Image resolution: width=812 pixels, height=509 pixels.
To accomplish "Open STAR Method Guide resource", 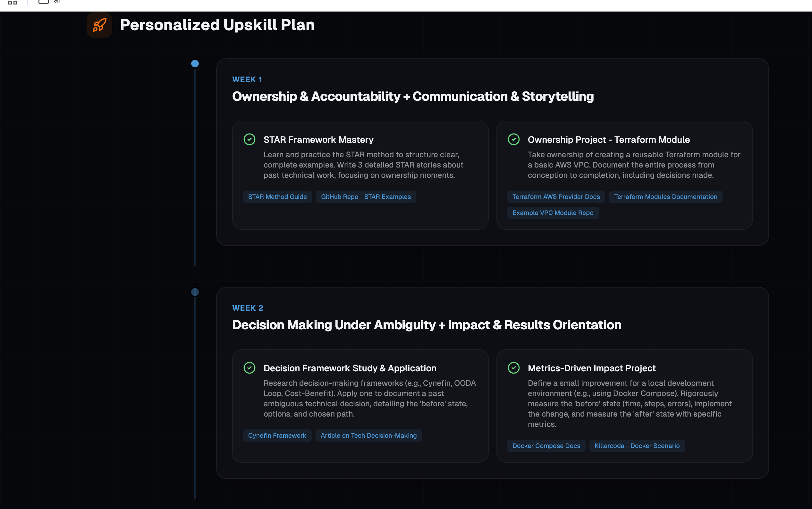I will pos(277,197).
